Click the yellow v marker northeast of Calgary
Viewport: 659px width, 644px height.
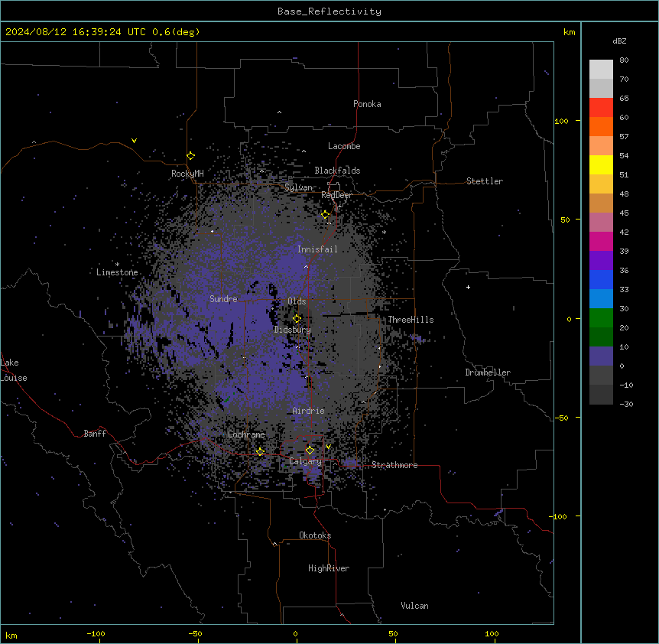pyautogui.click(x=328, y=447)
